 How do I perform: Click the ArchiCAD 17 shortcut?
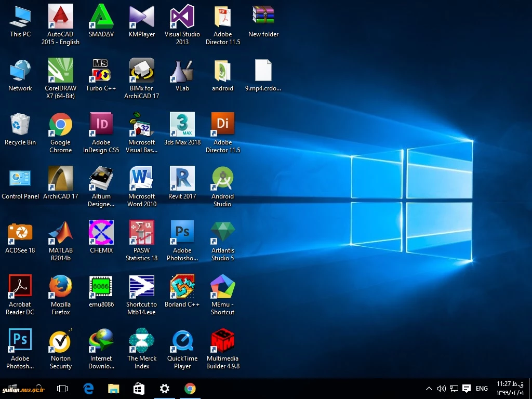(x=60, y=183)
